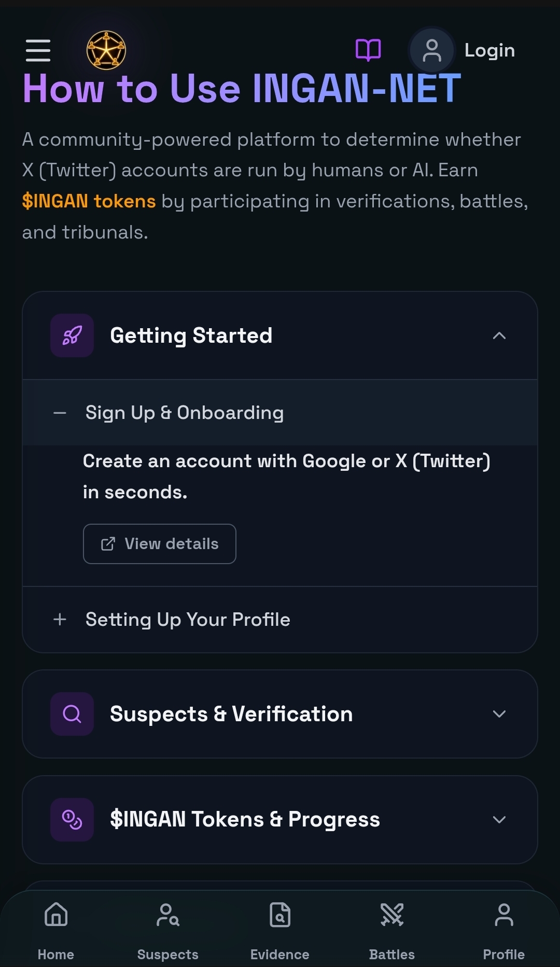Click the user avatar icon beside Login

431,50
